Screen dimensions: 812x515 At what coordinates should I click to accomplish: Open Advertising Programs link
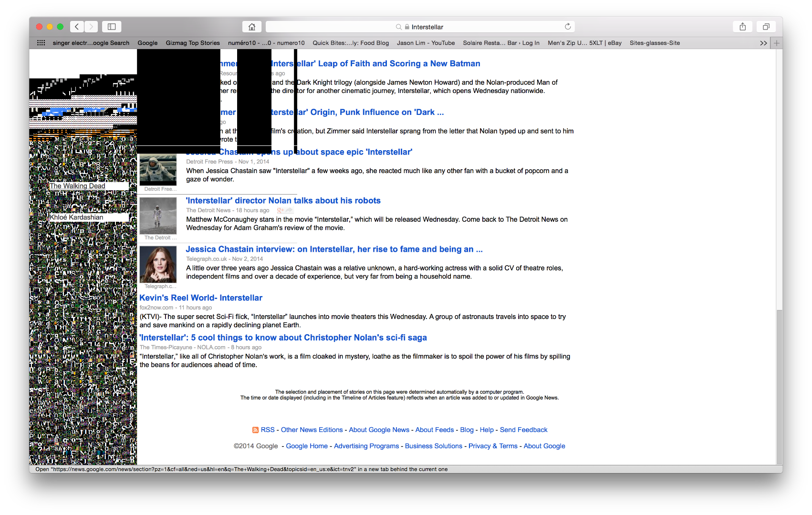[x=366, y=446]
